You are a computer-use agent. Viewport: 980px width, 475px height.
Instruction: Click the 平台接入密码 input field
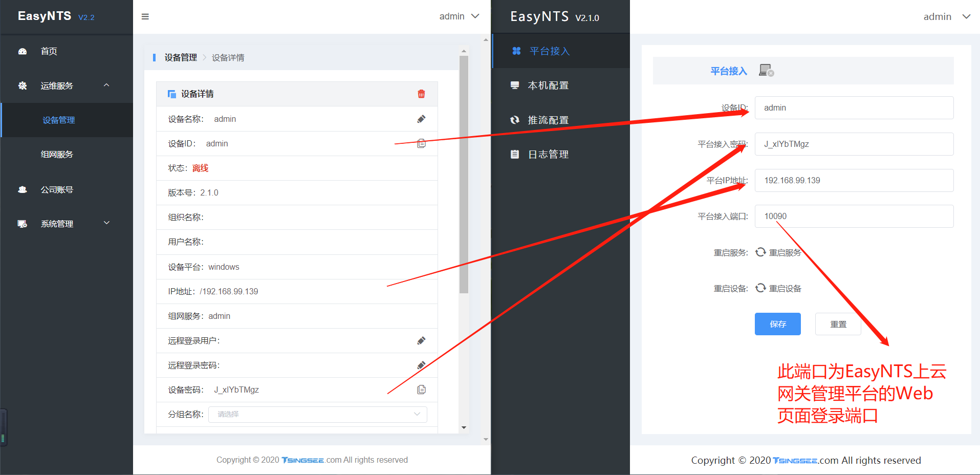click(x=854, y=144)
